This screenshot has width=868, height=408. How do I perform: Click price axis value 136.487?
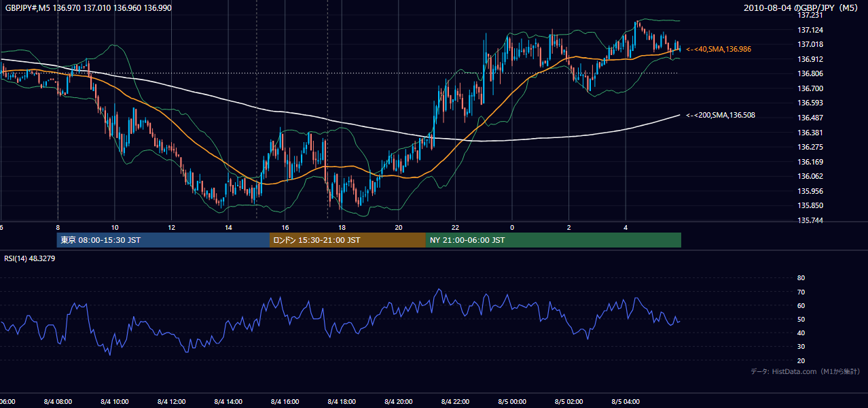tap(810, 118)
